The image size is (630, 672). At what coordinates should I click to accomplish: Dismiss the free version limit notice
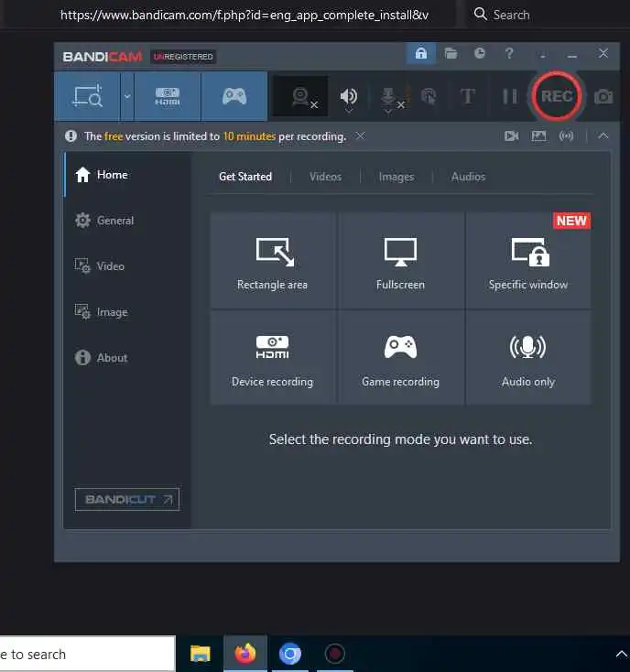point(361,135)
